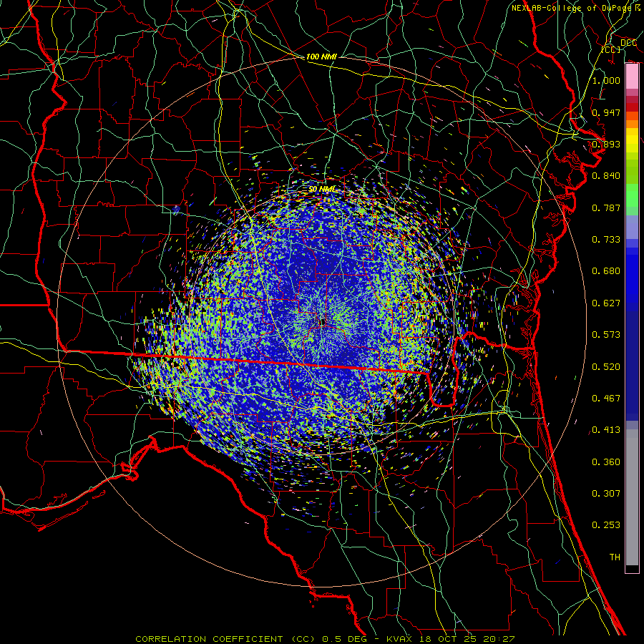Click the 100 NMI range ring label
644x644 pixels.
[321, 57]
